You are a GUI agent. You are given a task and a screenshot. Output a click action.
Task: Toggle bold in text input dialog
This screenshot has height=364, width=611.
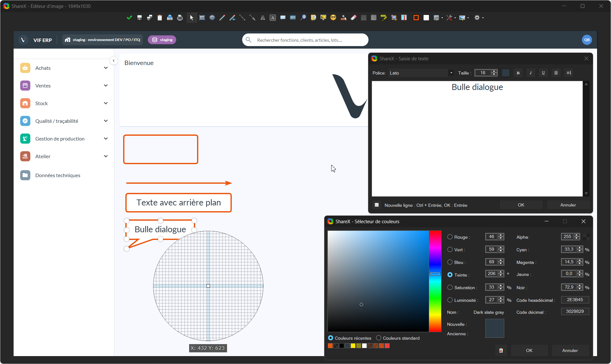[x=518, y=73]
